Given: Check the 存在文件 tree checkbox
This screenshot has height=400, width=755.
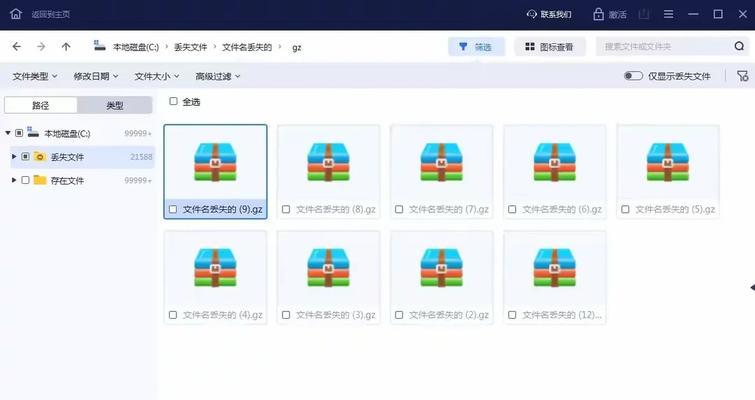Looking at the screenshot, I should pos(26,180).
